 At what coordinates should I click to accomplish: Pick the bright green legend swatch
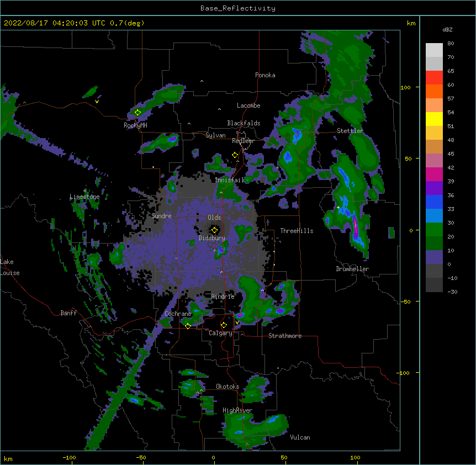coord(434,230)
